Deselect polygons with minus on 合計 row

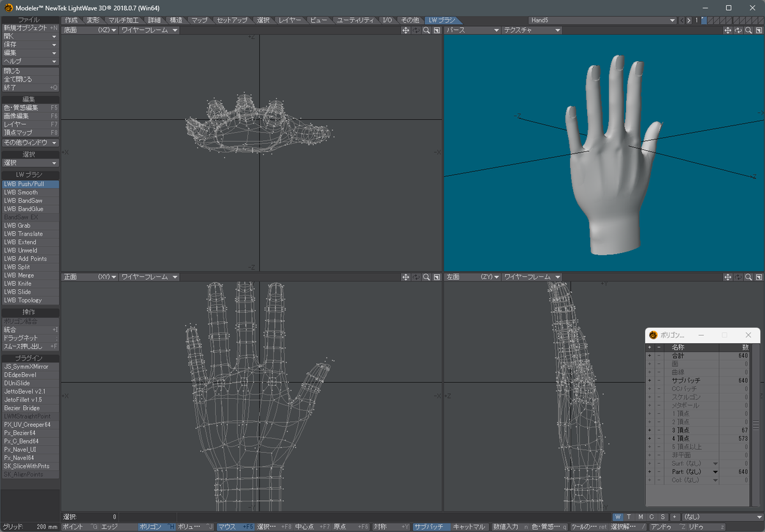pyautogui.click(x=659, y=356)
